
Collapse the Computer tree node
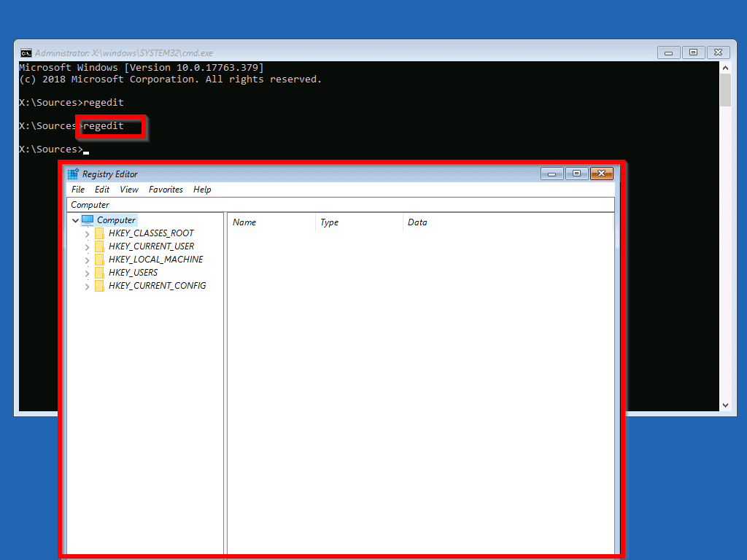[75, 219]
